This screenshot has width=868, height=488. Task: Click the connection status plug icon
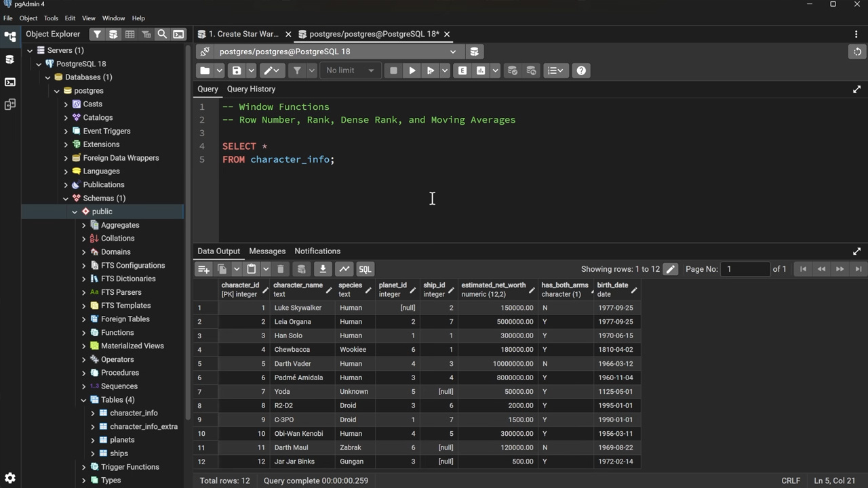click(205, 52)
